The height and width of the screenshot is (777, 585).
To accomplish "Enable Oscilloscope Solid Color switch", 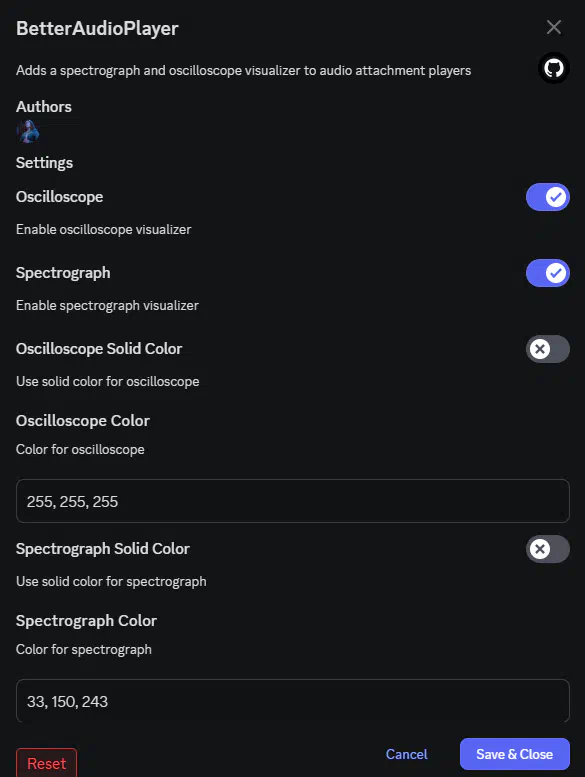I will [548, 349].
